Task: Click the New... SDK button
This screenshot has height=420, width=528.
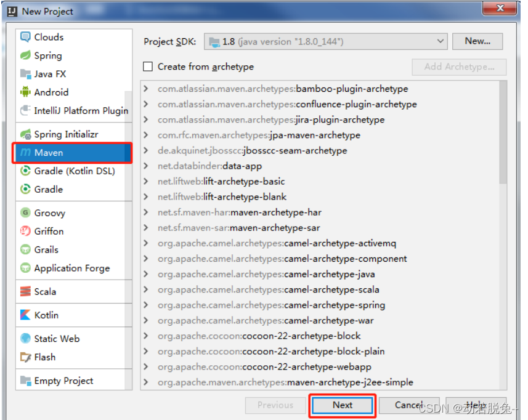Action: (477, 41)
